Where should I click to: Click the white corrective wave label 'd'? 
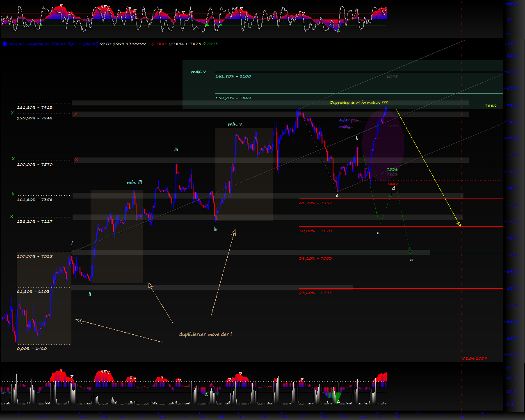tap(393, 188)
